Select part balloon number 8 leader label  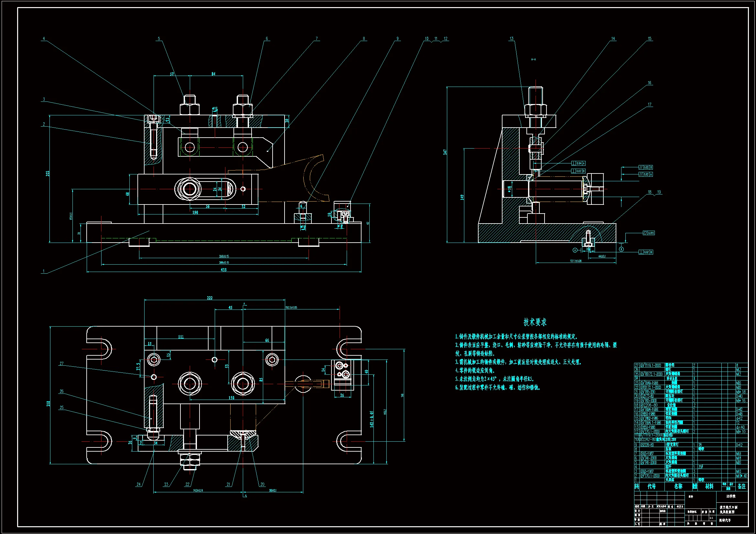click(x=364, y=38)
